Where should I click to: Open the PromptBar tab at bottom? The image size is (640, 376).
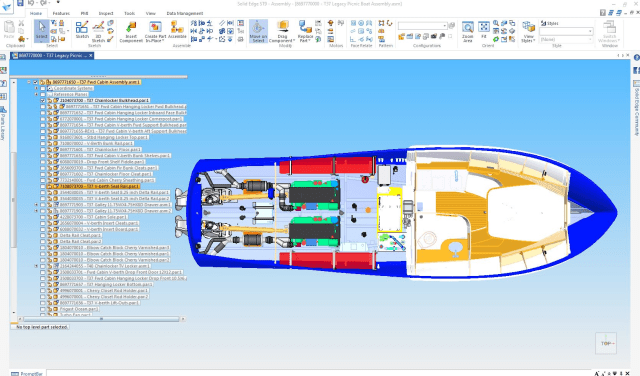tap(27, 373)
